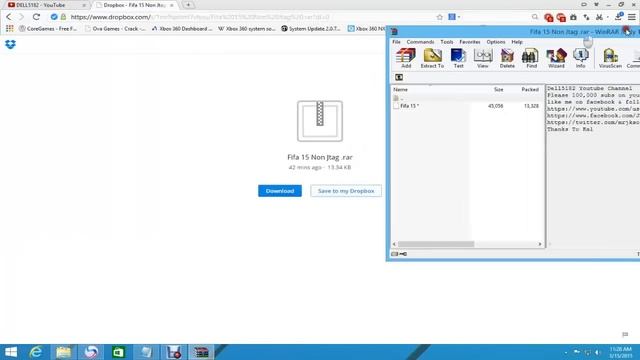
Task: Select the Fifa 15 entry in WinRAR list
Action: (x=409, y=106)
